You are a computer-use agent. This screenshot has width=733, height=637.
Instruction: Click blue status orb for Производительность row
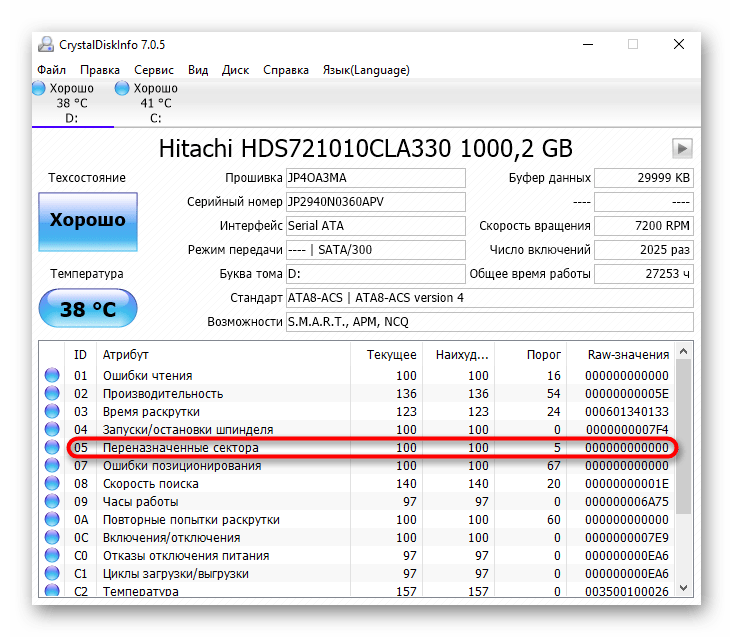[x=52, y=393]
